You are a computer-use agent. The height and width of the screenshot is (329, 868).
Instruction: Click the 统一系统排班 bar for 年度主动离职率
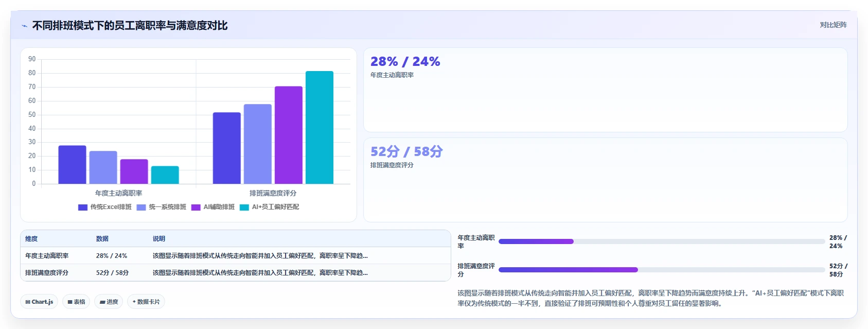103,167
